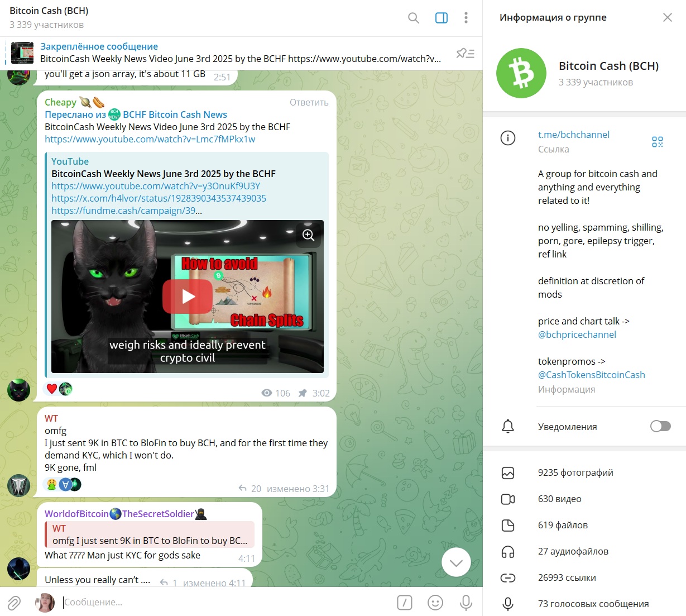Click the Bitcoin Cash group avatar
Viewport: 686px width, 616px height.
click(521, 73)
